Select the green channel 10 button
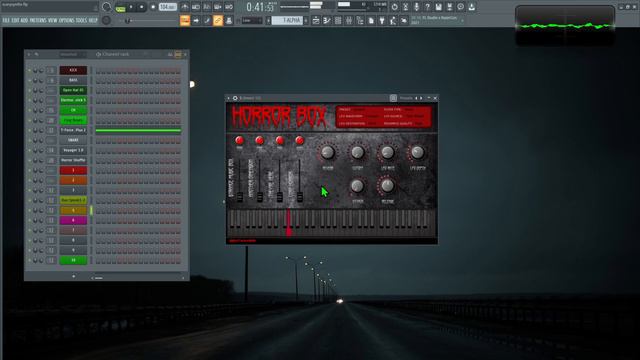The width and height of the screenshot is (640, 360). coord(73,260)
